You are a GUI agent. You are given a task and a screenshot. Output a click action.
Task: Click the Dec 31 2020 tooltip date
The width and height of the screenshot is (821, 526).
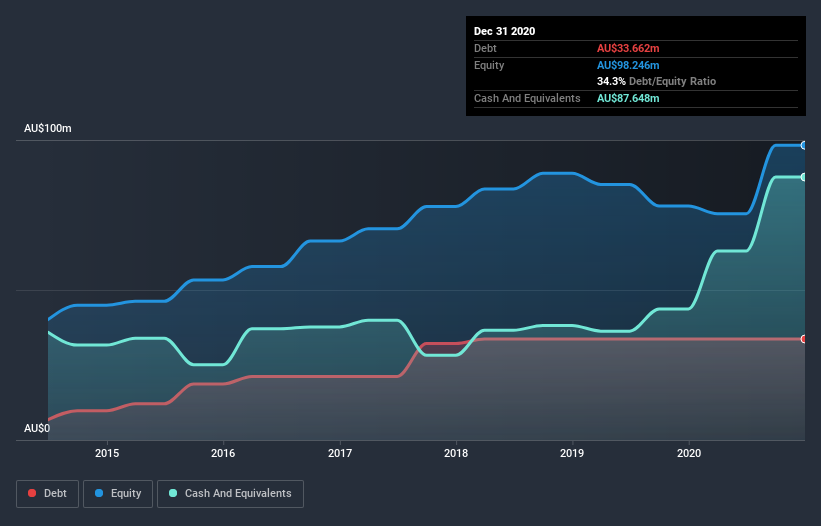[504, 31]
